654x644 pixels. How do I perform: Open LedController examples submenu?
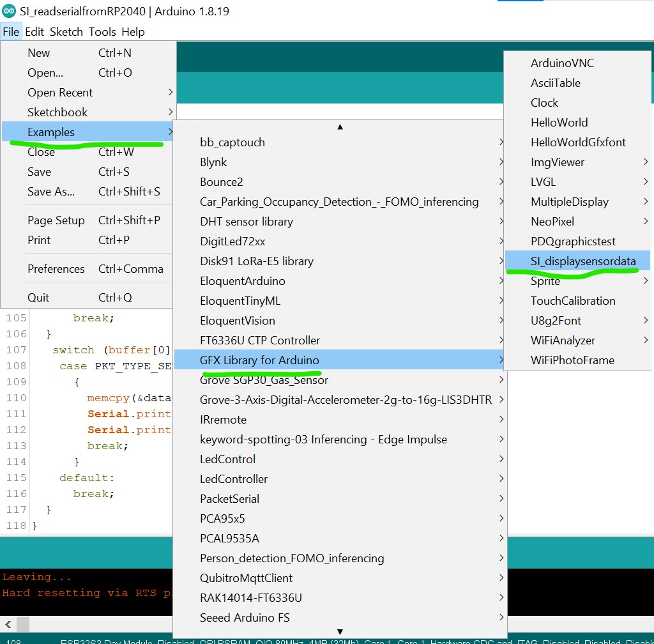[x=340, y=479]
